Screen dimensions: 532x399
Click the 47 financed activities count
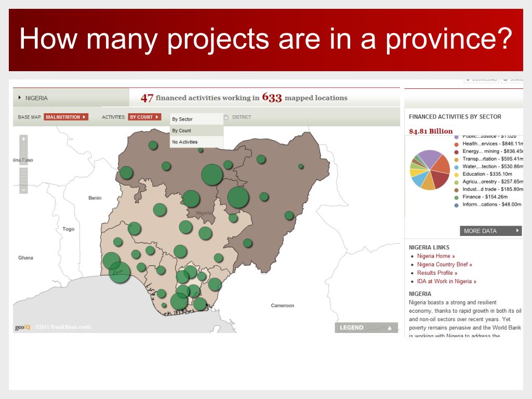(147, 98)
